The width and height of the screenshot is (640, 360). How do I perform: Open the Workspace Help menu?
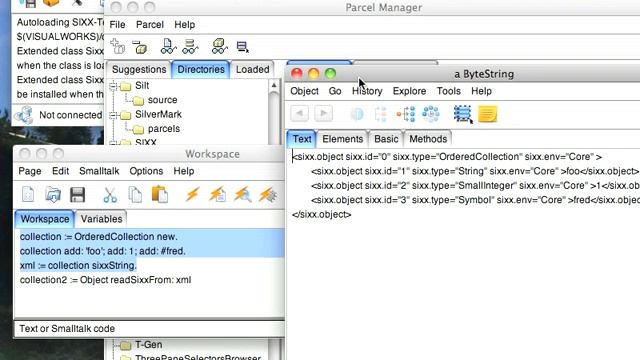click(184, 171)
